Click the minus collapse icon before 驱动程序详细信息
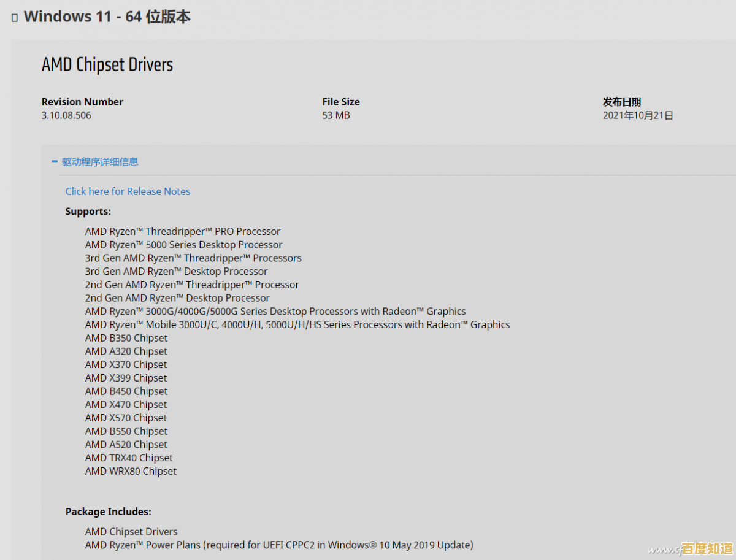Screen dimensions: 736x560 pos(53,161)
